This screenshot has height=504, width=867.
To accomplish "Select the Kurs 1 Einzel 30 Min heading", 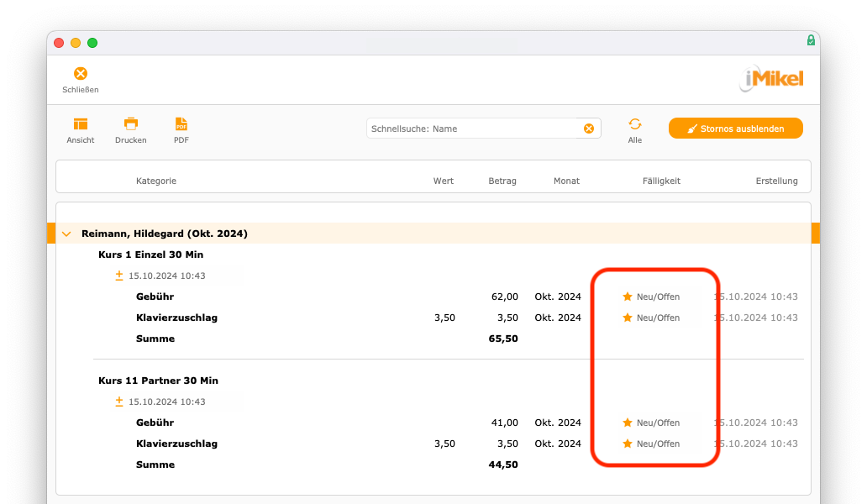I will point(151,255).
